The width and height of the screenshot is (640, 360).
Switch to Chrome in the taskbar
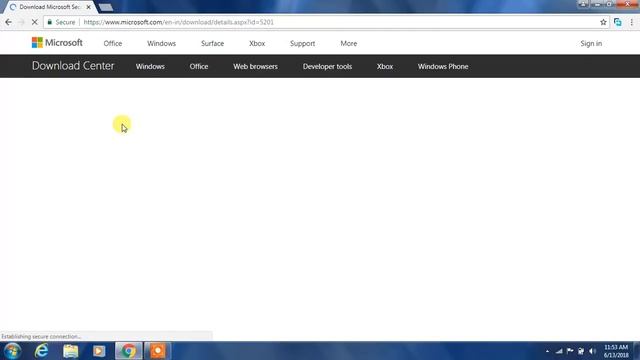[129, 351]
